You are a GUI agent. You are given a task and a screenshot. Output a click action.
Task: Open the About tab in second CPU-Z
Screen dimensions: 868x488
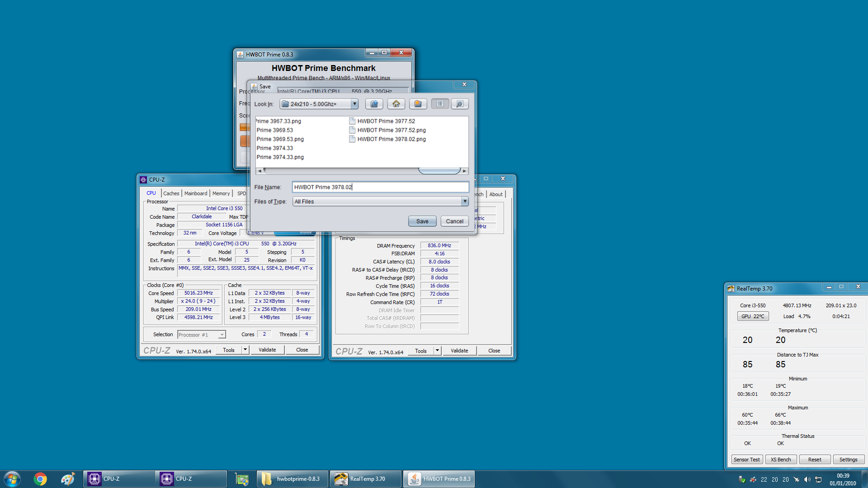coord(496,194)
